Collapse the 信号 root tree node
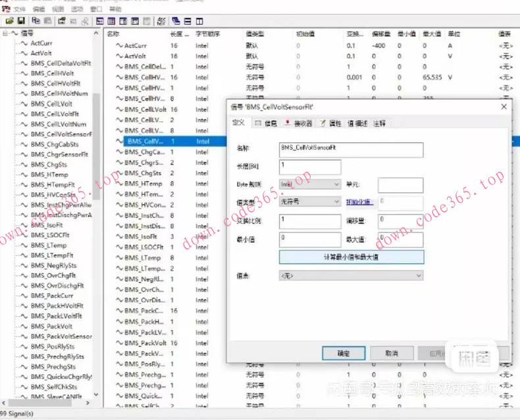The height and width of the screenshot is (420, 520). pos(6,33)
